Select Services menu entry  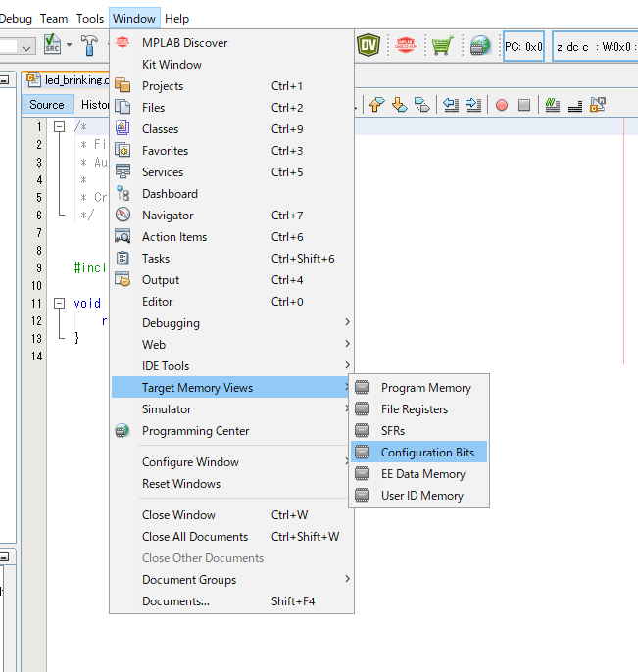232,171
